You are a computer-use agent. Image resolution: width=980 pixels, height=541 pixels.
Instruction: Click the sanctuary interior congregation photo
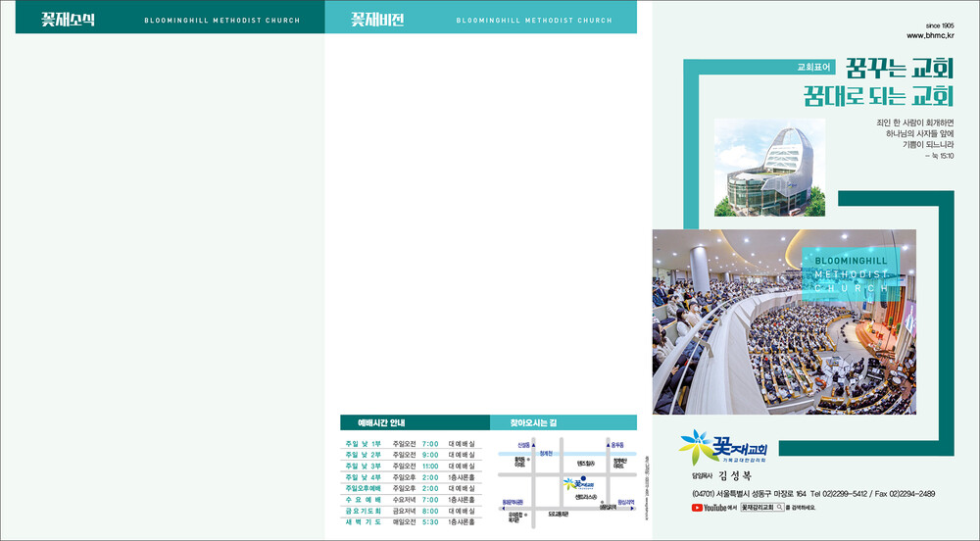tap(784, 320)
